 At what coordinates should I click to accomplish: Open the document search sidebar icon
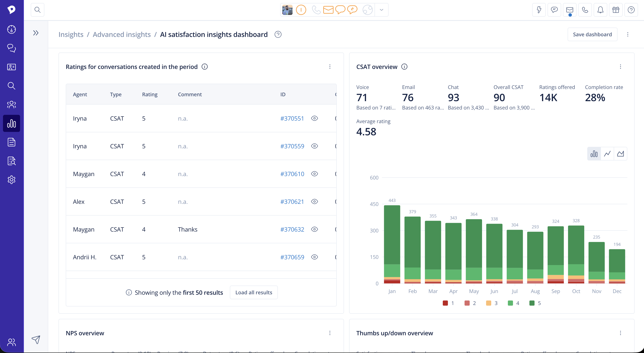point(12,161)
